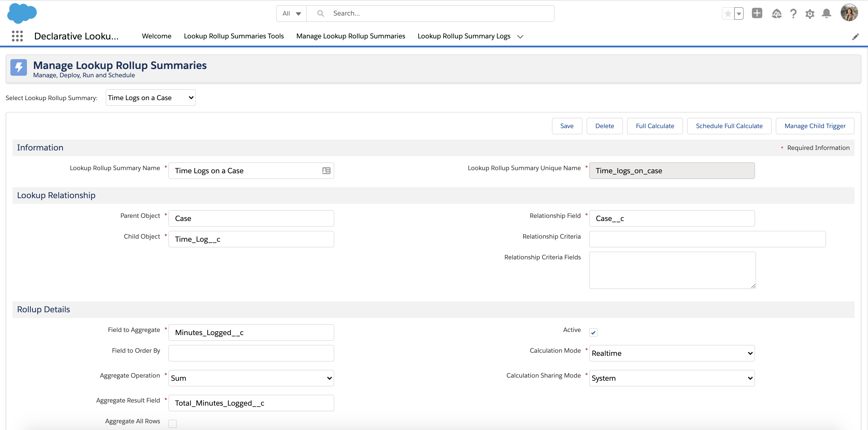View notifications bell

coord(827,13)
